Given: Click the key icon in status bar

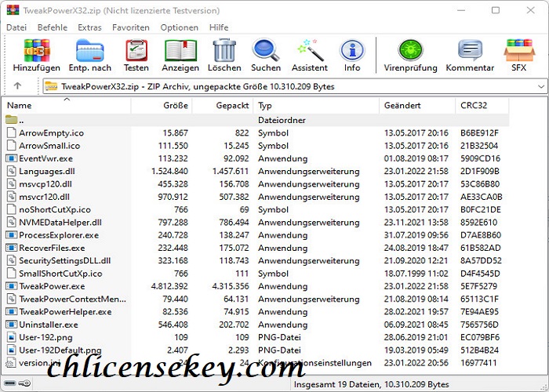Looking at the screenshot, I should pos(24,383).
